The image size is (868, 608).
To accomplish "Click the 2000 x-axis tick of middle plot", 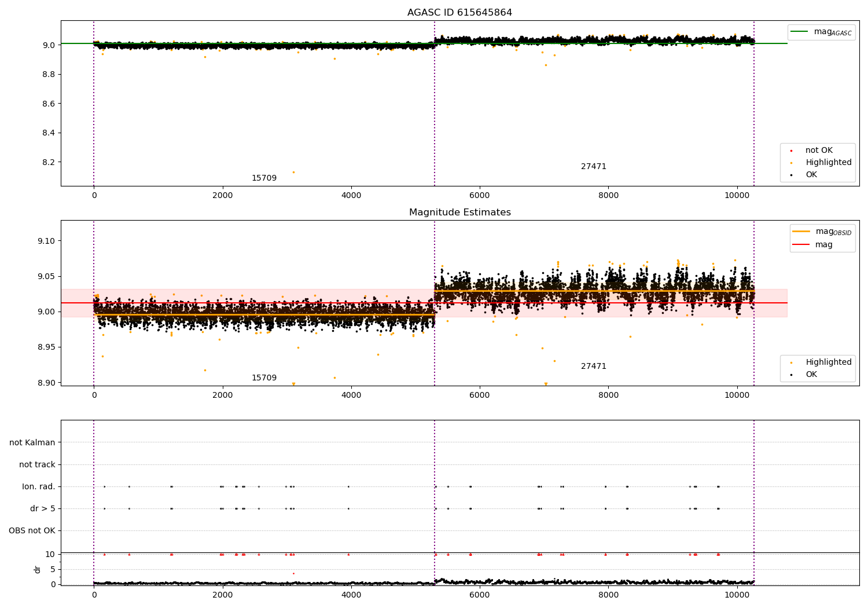I will 223,395.
